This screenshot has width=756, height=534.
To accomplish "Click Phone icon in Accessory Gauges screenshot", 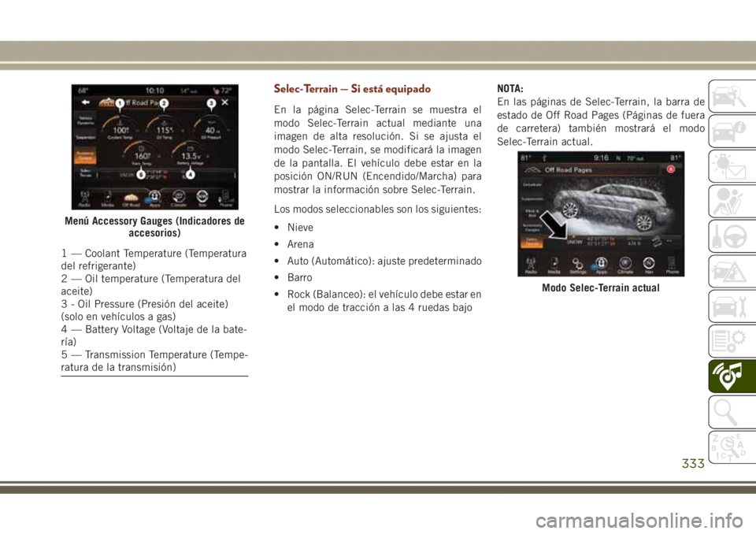I will pos(225,198).
